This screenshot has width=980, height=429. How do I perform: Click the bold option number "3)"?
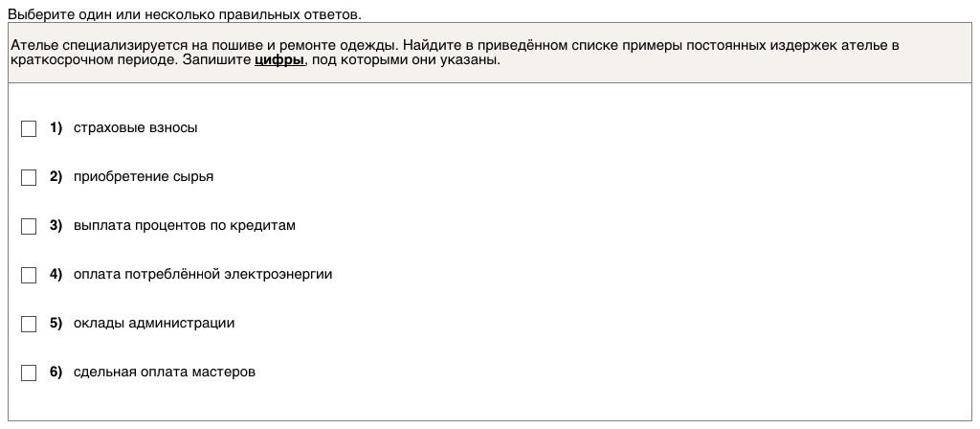tap(56, 225)
